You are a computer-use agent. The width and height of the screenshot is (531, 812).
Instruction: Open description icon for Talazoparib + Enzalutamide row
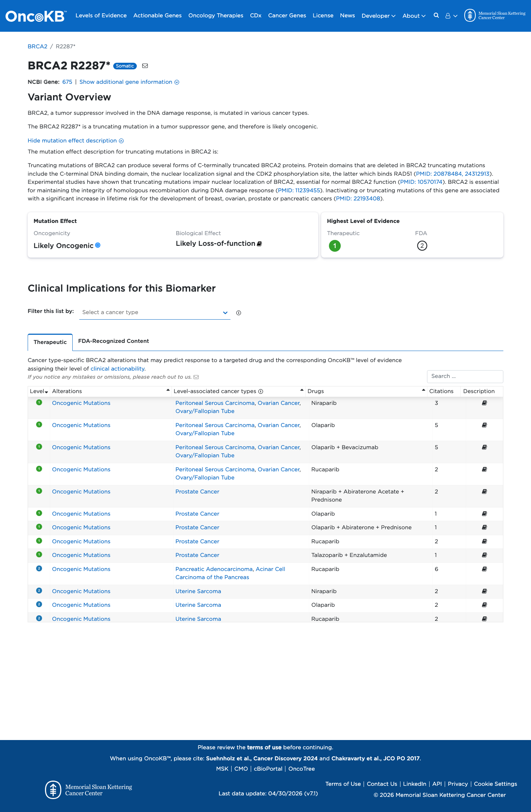[485, 555]
